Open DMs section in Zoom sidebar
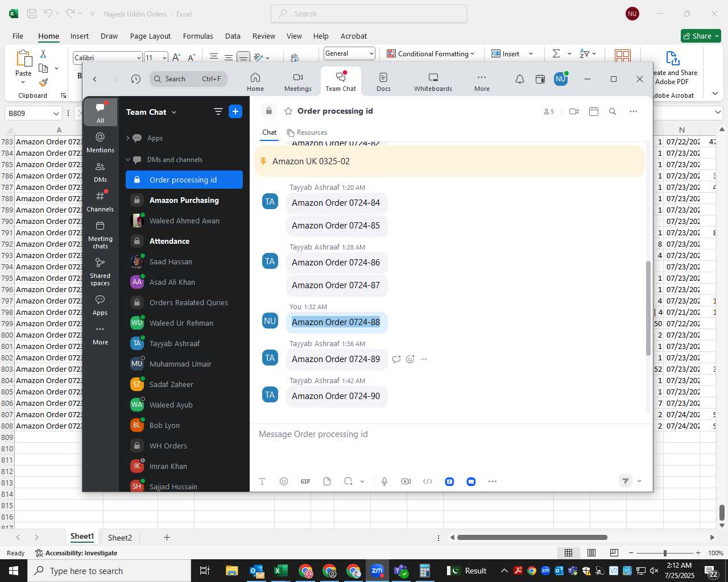This screenshot has width=728, height=582. pyautogui.click(x=100, y=172)
